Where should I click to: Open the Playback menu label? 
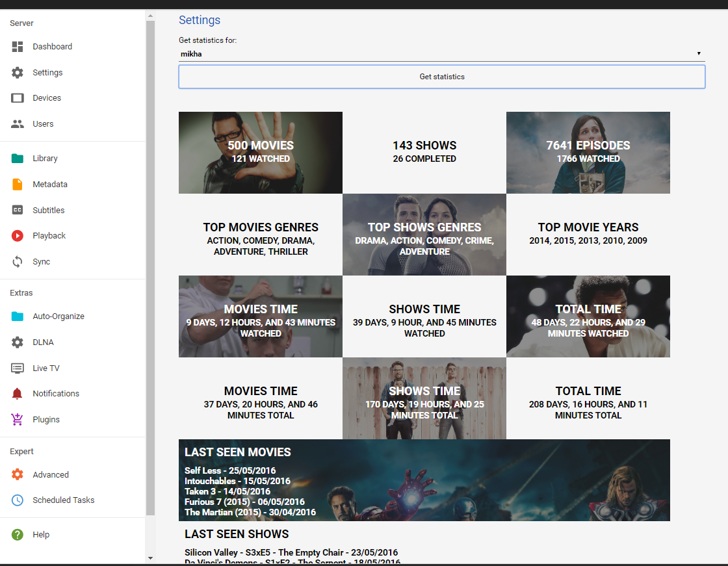(49, 236)
